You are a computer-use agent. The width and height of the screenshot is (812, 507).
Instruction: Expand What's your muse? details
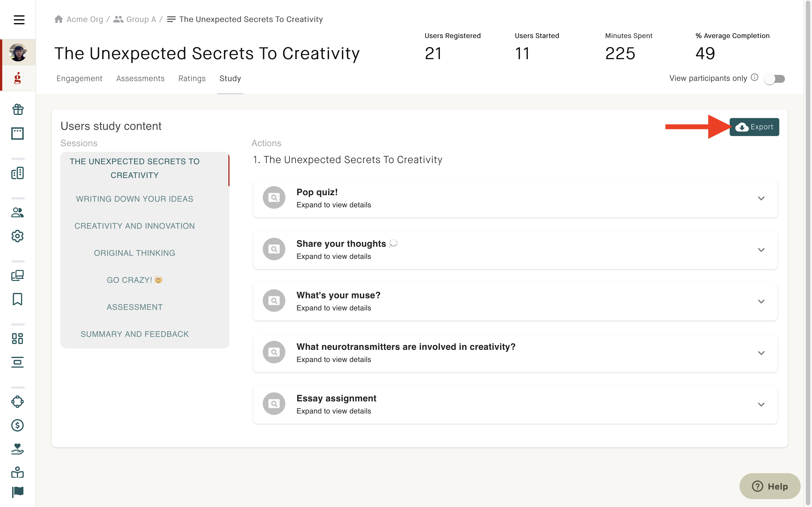pyautogui.click(x=515, y=301)
